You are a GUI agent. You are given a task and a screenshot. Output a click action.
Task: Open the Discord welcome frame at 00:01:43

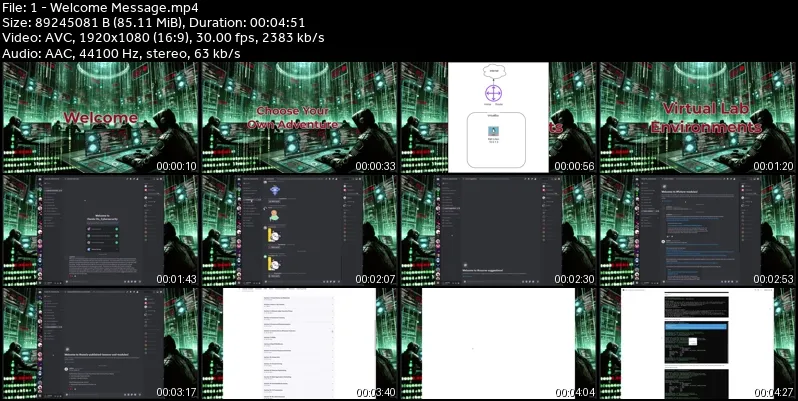tap(100, 231)
